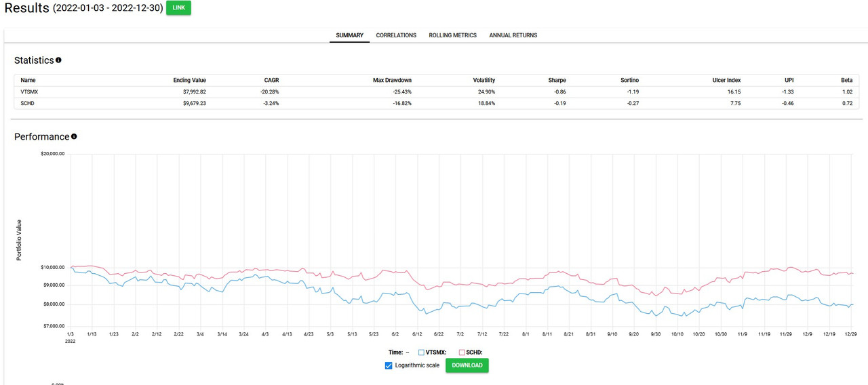The height and width of the screenshot is (385, 868).
Task: Click the Performance info icon
Action: coord(74,136)
